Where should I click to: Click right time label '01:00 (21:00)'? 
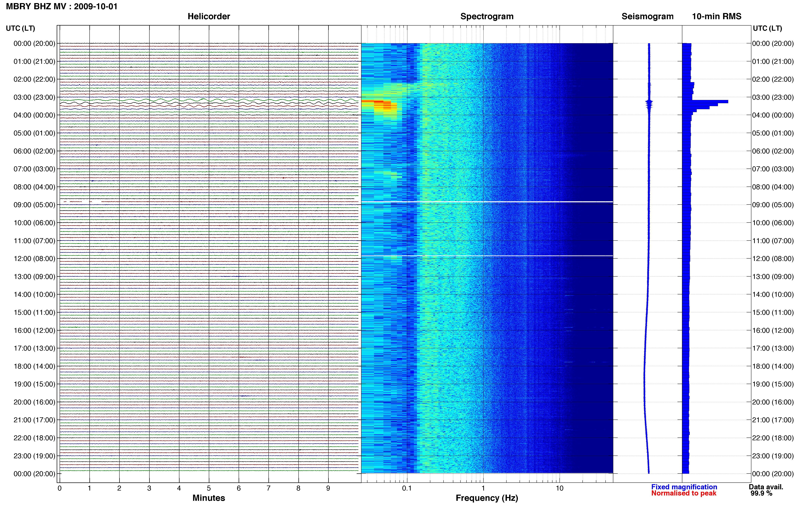coord(773,62)
